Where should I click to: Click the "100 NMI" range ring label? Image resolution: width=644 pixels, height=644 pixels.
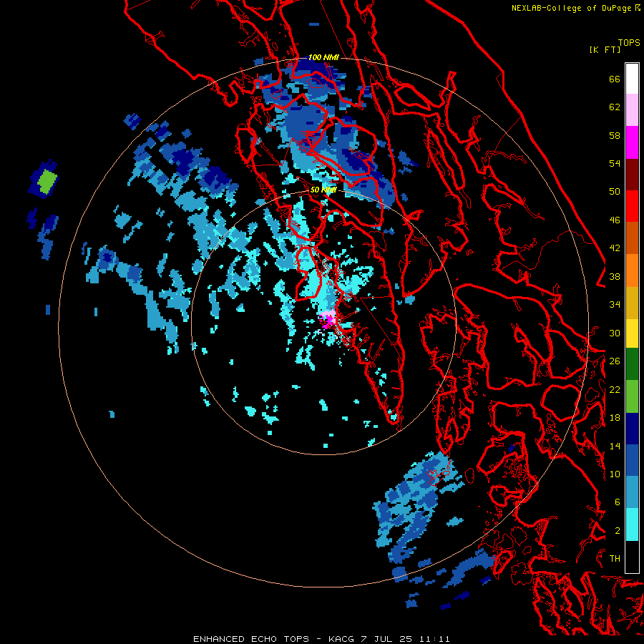[x=323, y=57]
